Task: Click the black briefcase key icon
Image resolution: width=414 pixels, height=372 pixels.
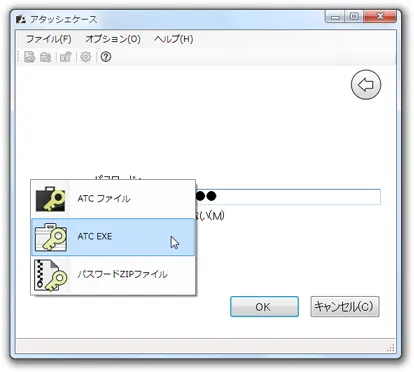Action: 51,199
